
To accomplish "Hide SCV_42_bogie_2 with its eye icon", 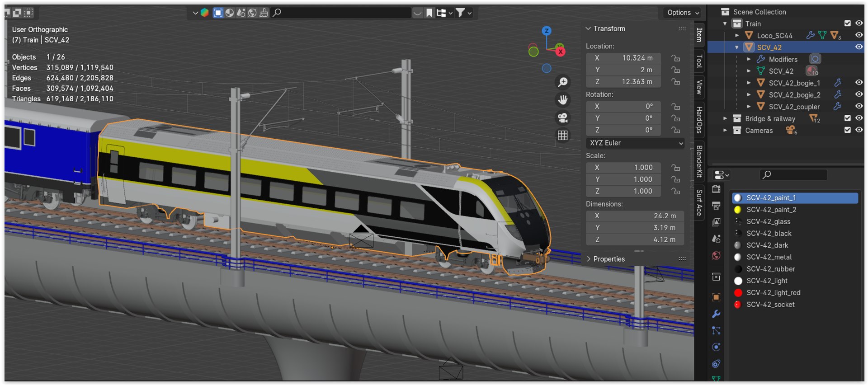I will (859, 94).
